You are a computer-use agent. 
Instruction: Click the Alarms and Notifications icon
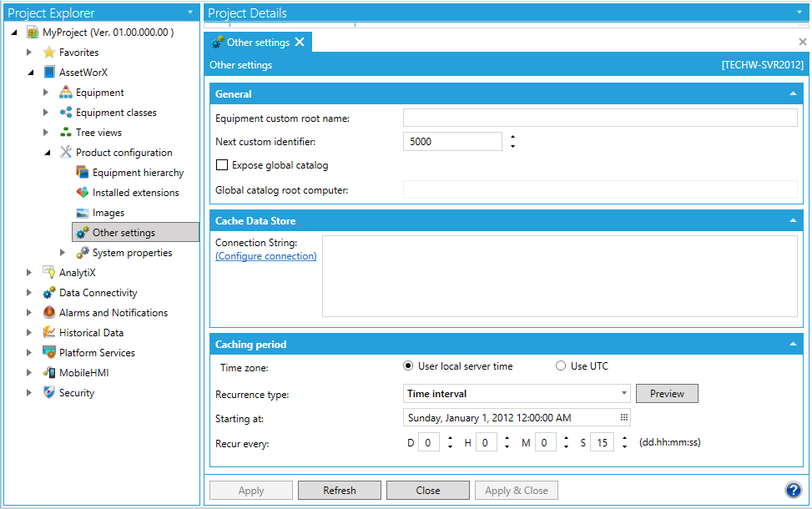click(x=49, y=313)
